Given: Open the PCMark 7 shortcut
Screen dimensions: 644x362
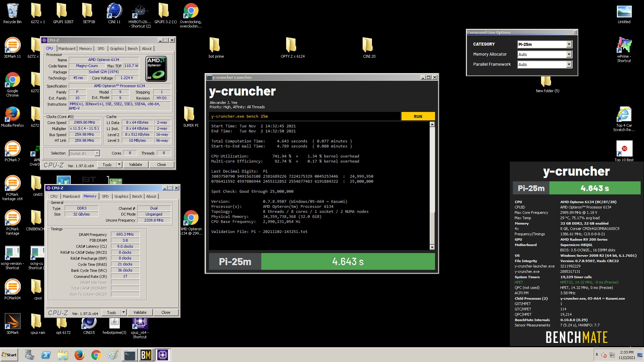Looking at the screenshot, I should pyautogui.click(x=12, y=152).
